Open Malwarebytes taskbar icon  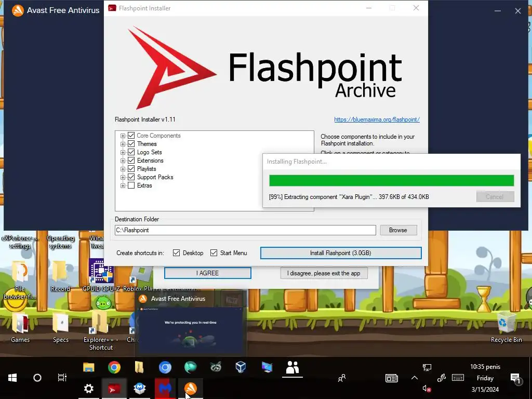tap(165, 389)
